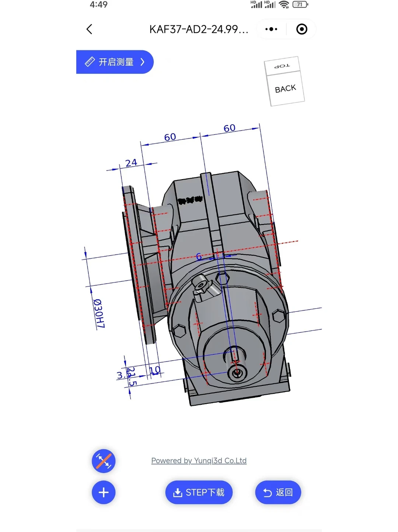Tap the title KAF37-AD2-24.99…
398x532 pixels.
pyautogui.click(x=199, y=29)
